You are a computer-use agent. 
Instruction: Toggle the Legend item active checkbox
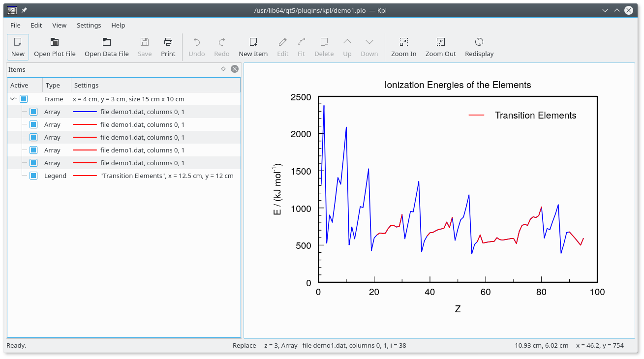[x=33, y=176]
